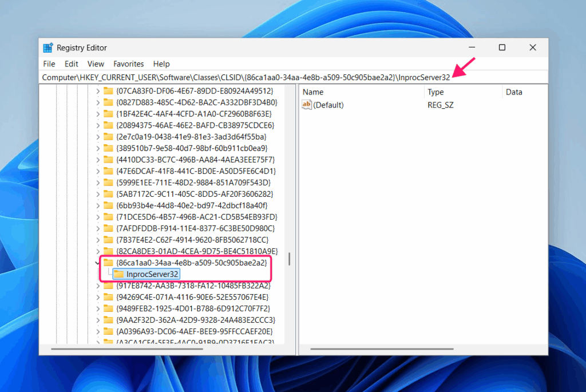This screenshot has height=392, width=586.
Task: Close the Registry Editor window
Action: pos(533,47)
